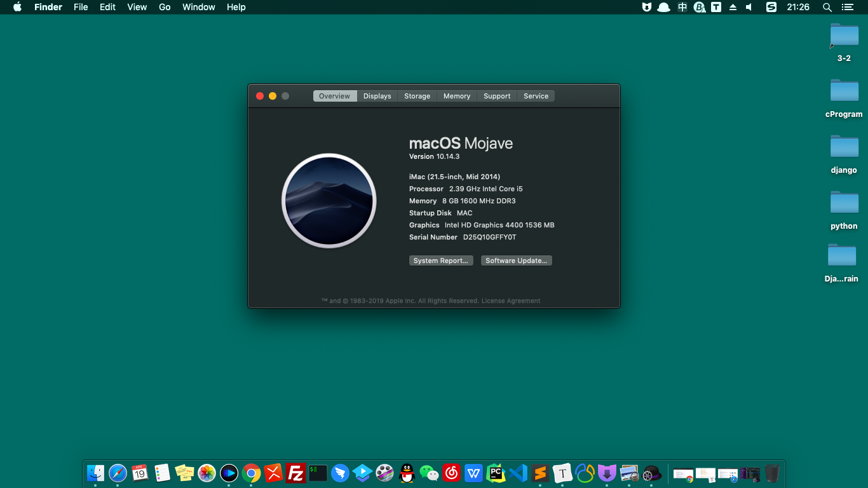Open Stickies notes app in the Dock
The image size is (868, 488).
184,473
